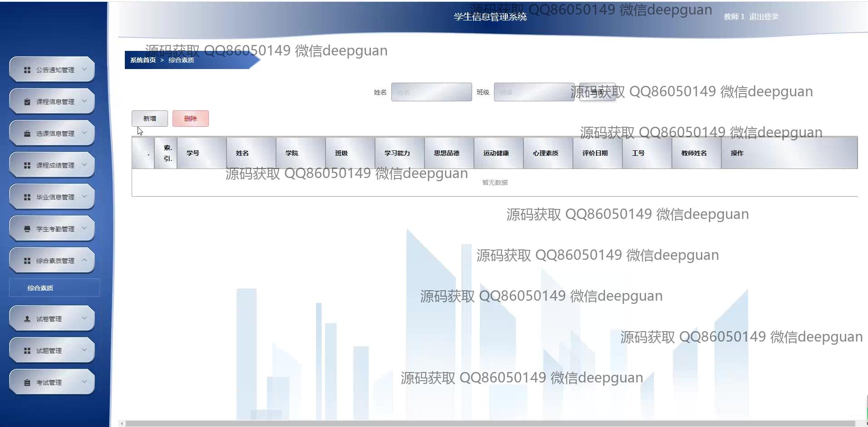
Task: Toggle the select-all table header checkbox
Action: pos(144,153)
